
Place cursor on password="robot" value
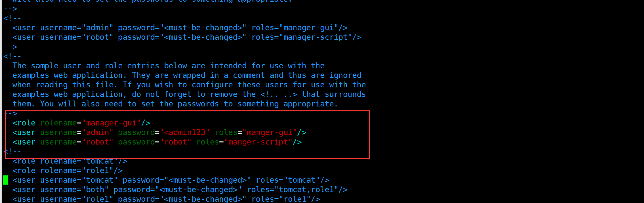[x=175, y=142]
